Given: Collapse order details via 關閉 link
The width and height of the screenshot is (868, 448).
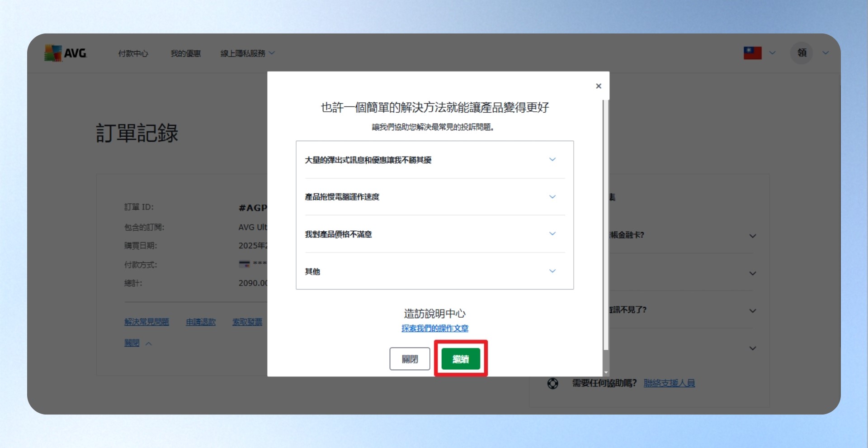Looking at the screenshot, I should (x=132, y=343).
